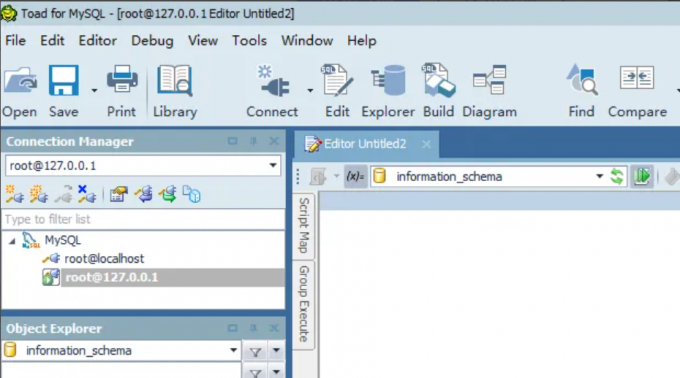The height and width of the screenshot is (378, 680).
Task: Click the export connections green arrow icon
Action: point(168,194)
